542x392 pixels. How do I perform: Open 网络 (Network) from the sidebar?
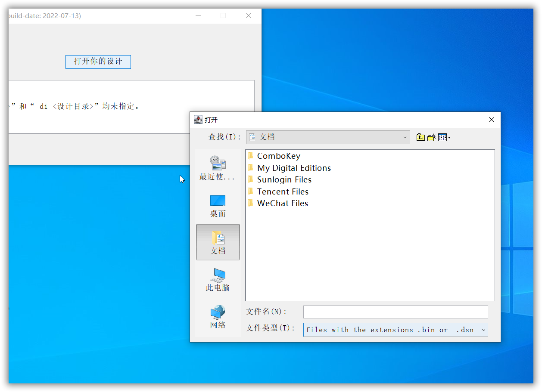pyautogui.click(x=218, y=317)
